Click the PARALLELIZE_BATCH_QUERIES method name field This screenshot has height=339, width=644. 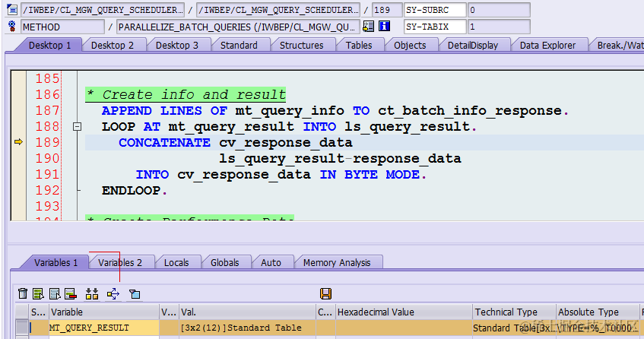pyautogui.click(x=238, y=27)
